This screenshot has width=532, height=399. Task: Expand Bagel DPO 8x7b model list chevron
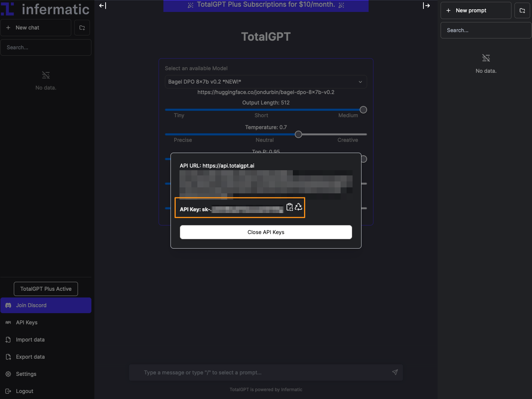[360, 82]
